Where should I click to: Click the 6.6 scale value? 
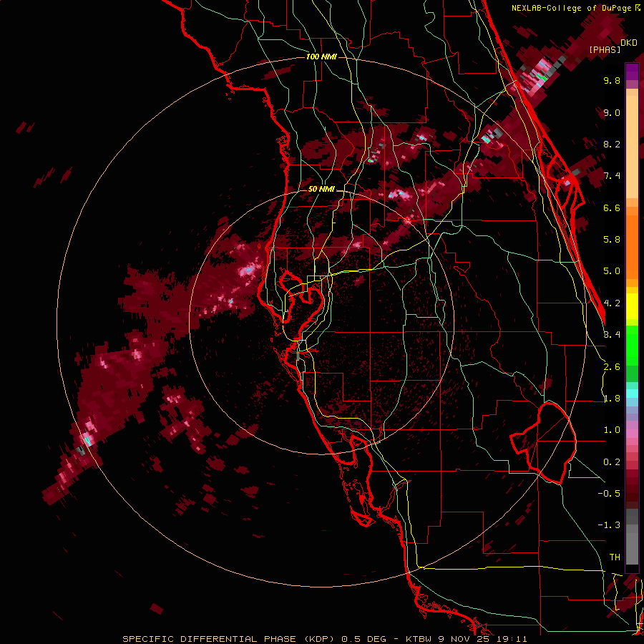[x=612, y=208]
